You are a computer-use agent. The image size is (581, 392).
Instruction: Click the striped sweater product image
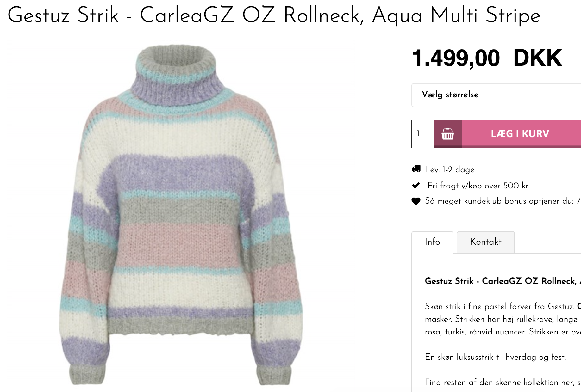[x=181, y=215]
